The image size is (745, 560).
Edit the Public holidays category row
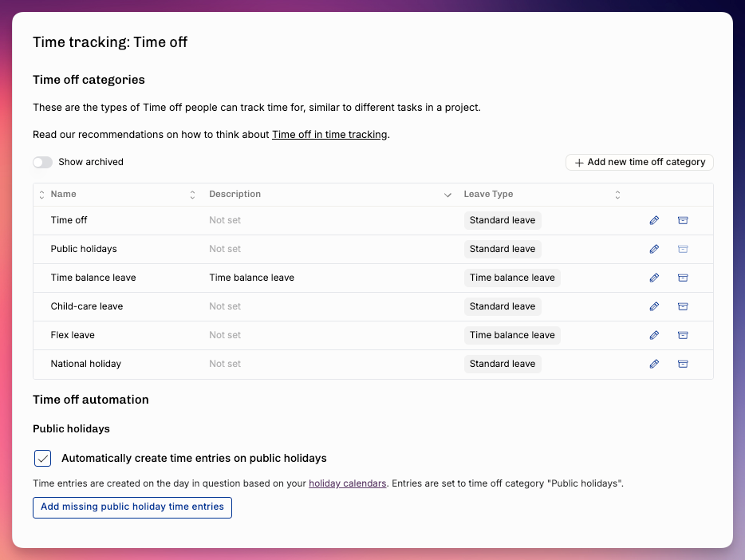[x=654, y=249]
